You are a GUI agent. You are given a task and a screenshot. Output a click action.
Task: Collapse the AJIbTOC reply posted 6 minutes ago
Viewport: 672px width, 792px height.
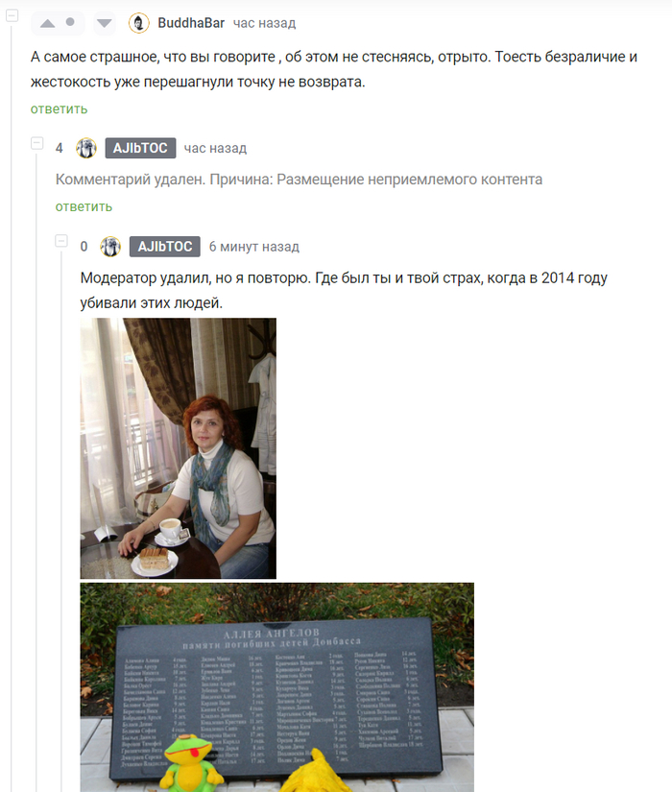[x=61, y=241]
